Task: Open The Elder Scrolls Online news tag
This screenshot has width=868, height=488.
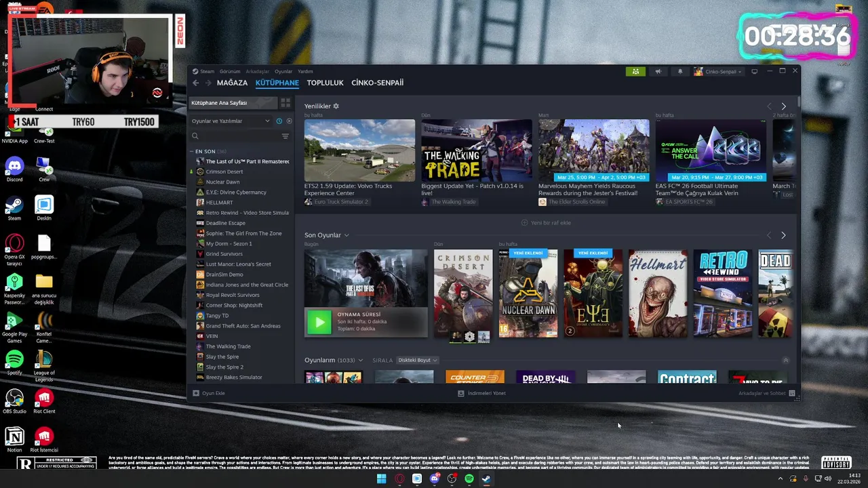Action: tap(572, 202)
